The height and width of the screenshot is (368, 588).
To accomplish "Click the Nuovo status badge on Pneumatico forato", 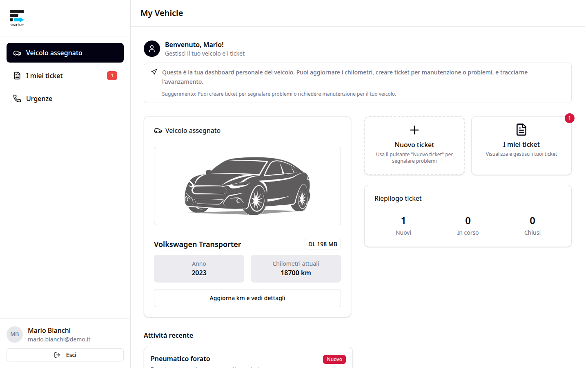I will click(334, 359).
